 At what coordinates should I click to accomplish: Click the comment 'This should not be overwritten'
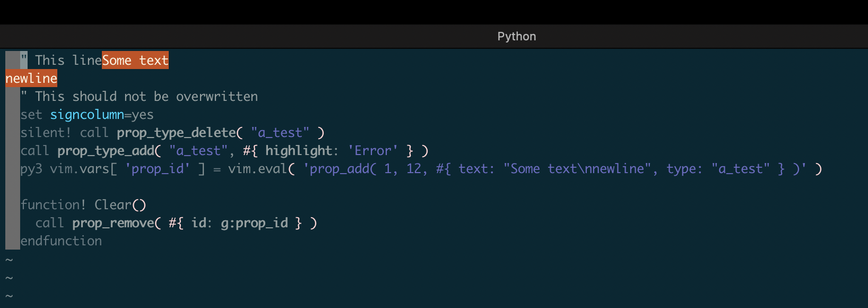[x=146, y=97]
